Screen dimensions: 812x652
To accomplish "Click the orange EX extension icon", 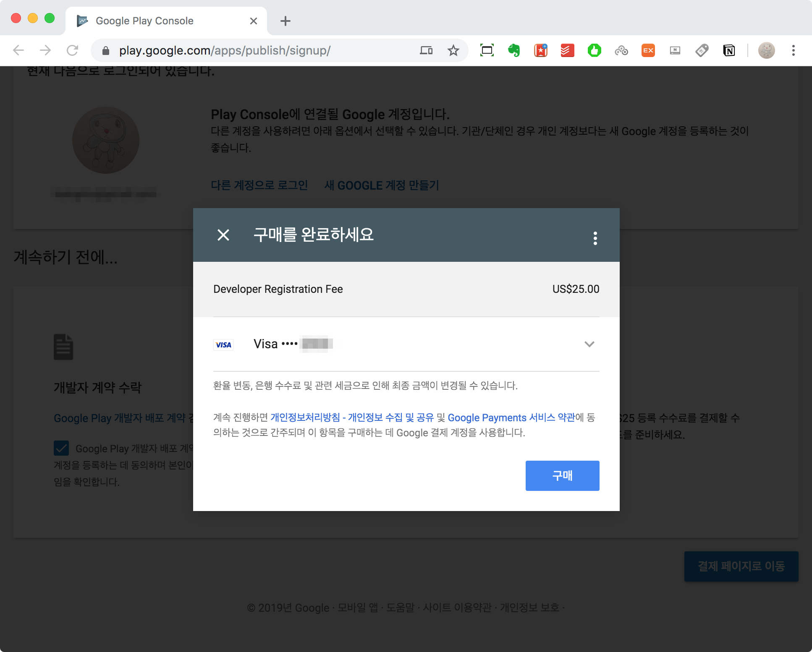I will coord(648,51).
